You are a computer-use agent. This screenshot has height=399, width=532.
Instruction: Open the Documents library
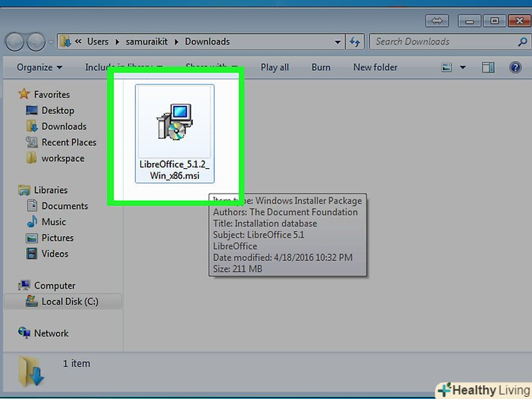(x=64, y=206)
